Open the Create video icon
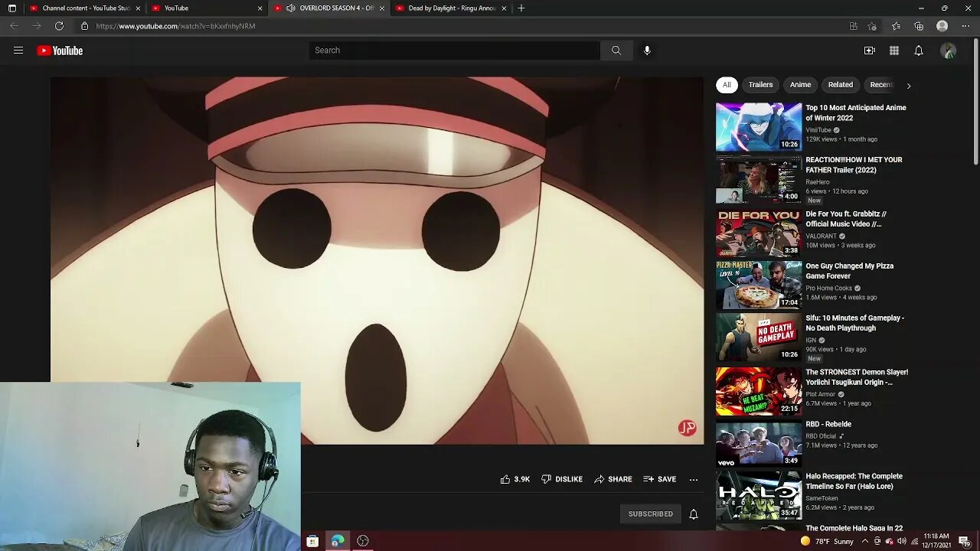This screenshot has height=551, width=980. click(x=870, y=51)
